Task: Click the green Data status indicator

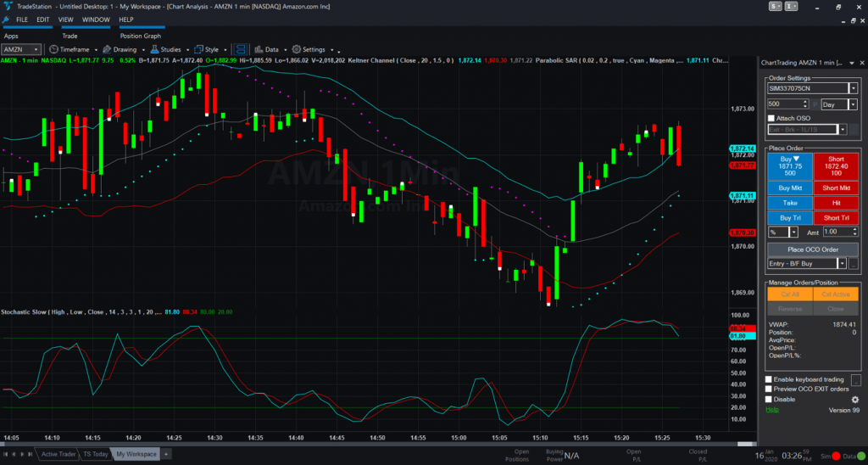Action: tap(861, 457)
